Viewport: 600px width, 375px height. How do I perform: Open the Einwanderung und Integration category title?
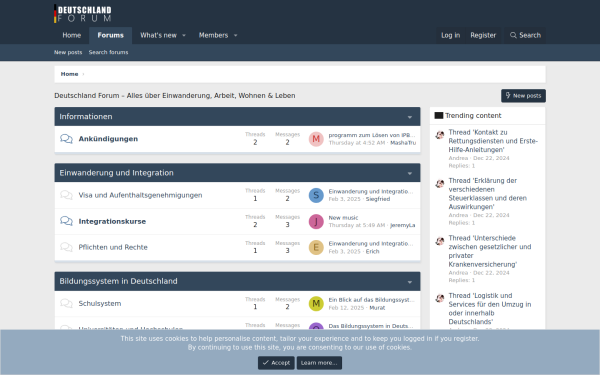[x=116, y=173]
